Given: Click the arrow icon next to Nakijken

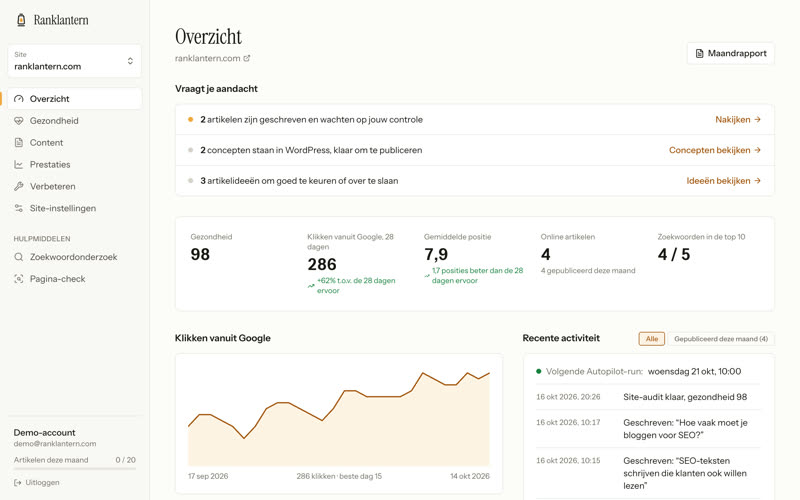Looking at the screenshot, I should [x=758, y=119].
